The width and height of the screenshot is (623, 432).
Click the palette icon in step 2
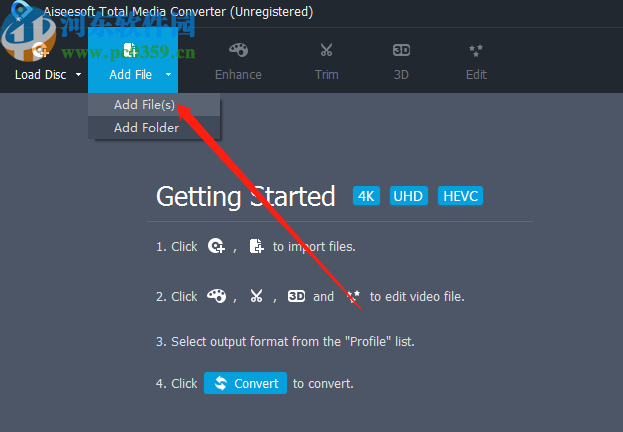(x=217, y=296)
